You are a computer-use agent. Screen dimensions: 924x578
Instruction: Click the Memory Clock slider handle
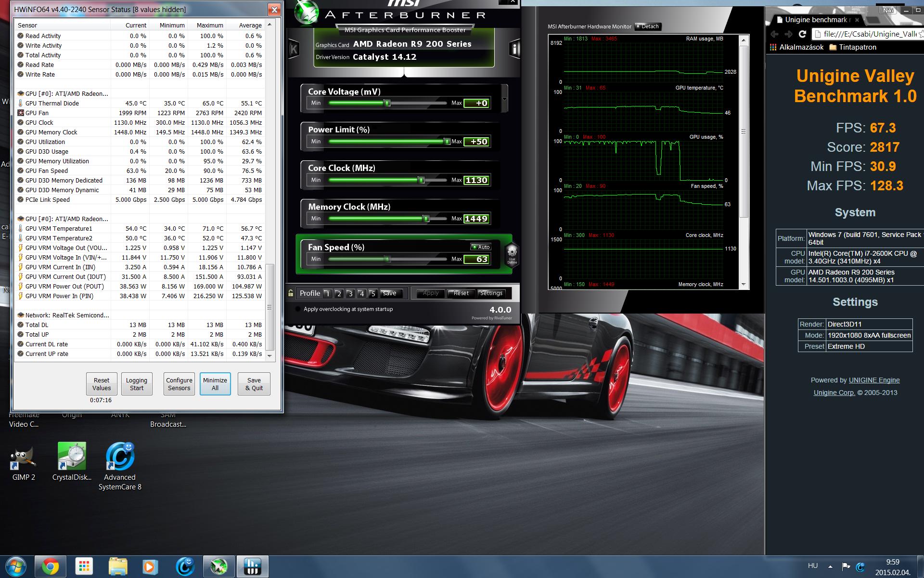pyautogui.click(x=426, y=219)
